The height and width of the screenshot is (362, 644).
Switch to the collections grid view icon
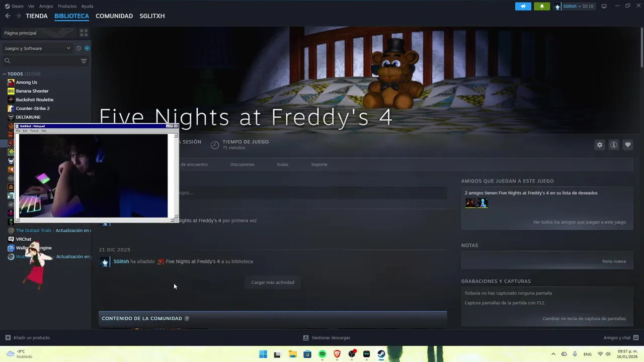pos(84,33)
